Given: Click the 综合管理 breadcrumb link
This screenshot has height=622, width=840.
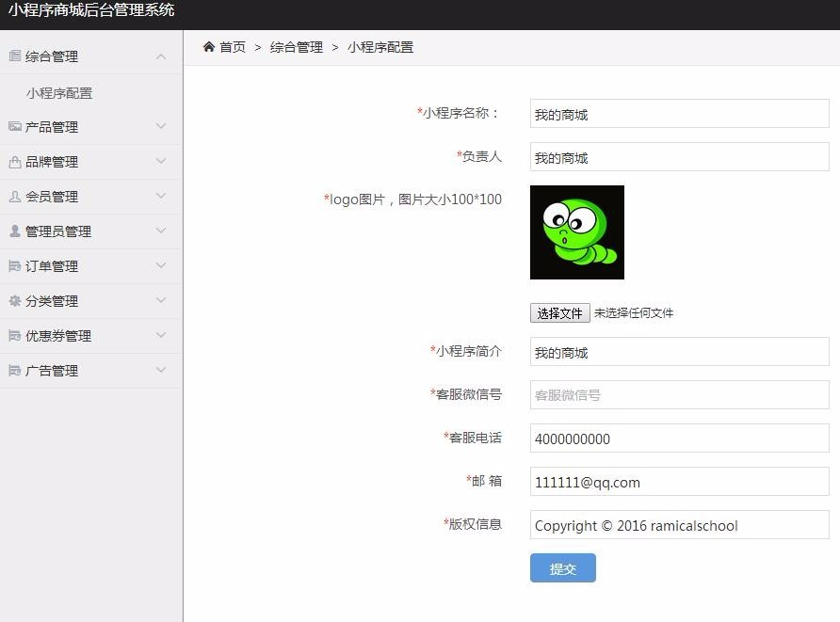Looking at the screenshot, I should pos(295,46).
